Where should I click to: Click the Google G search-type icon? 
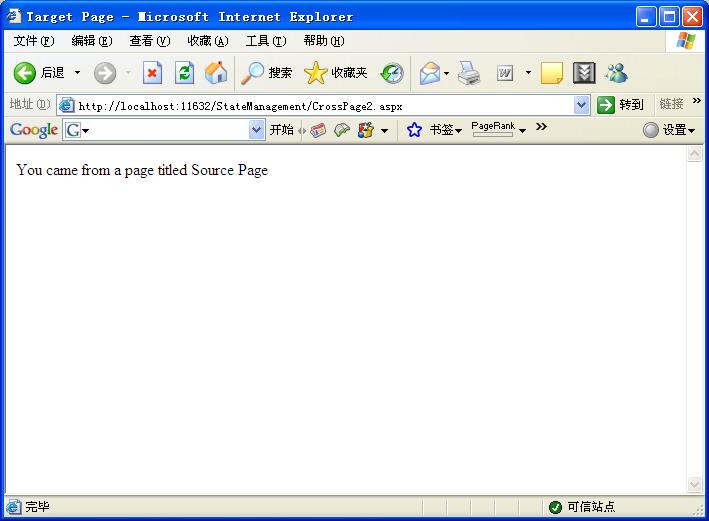point(72,131)
